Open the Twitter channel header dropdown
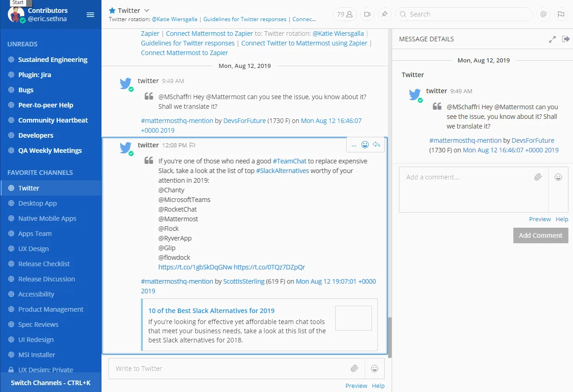The width and height of the screenshot is (573, 392). (147, 11)
